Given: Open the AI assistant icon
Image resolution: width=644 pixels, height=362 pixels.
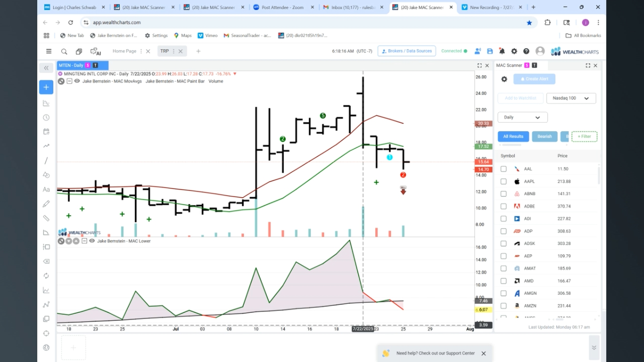Looking at the screenshot, I should [x=96, y=51].
